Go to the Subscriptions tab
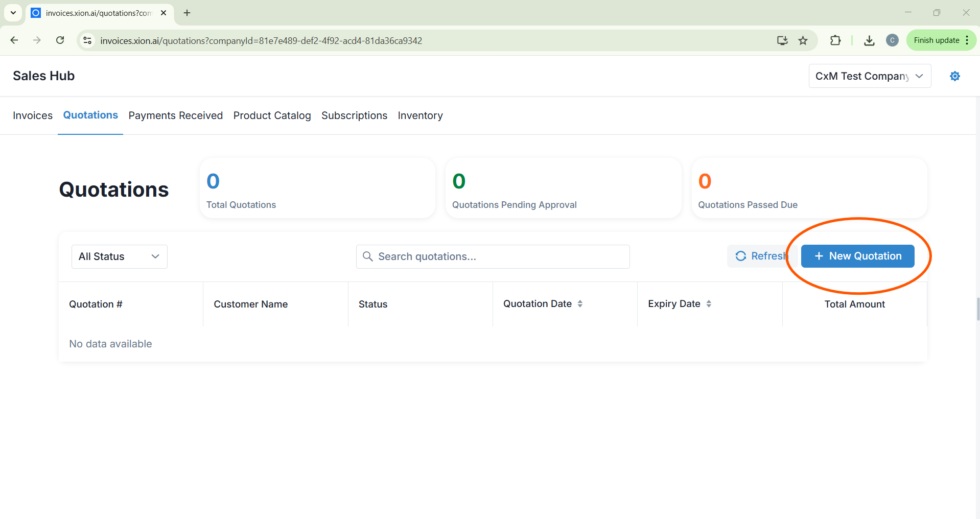980x519 pixels. (x=354, y=115)
